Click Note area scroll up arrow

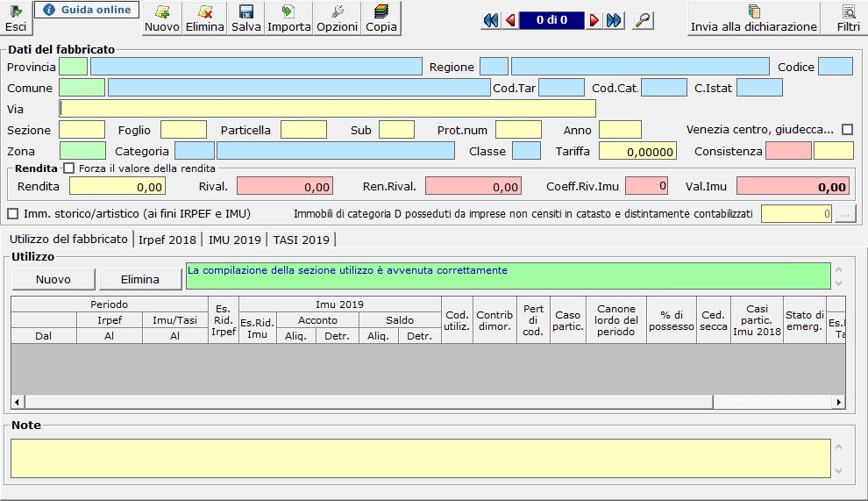click(839, 447)
